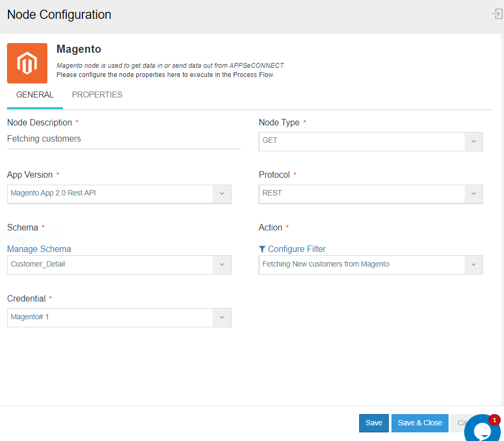This screenshot has height=441, width=504.
Task: Open the Configure Filter link
Action: [297, 249]
